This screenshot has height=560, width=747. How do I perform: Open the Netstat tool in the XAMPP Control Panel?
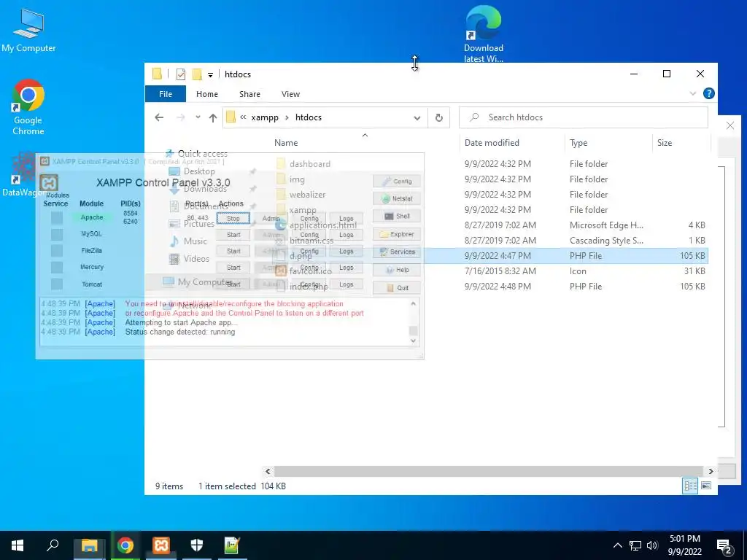tap(396, 198)
